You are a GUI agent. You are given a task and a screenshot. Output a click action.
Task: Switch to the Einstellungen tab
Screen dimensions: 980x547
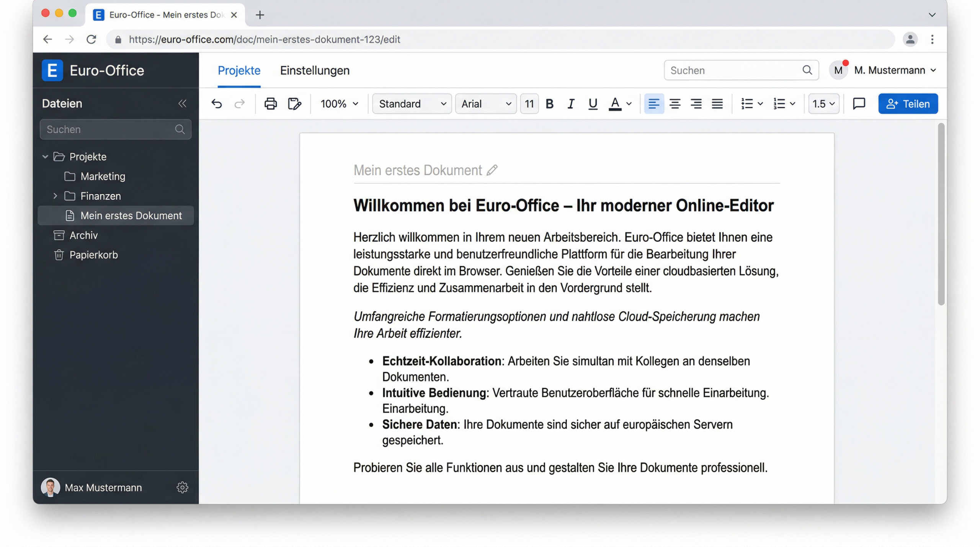pyautogui.click(x=315, y=70)
